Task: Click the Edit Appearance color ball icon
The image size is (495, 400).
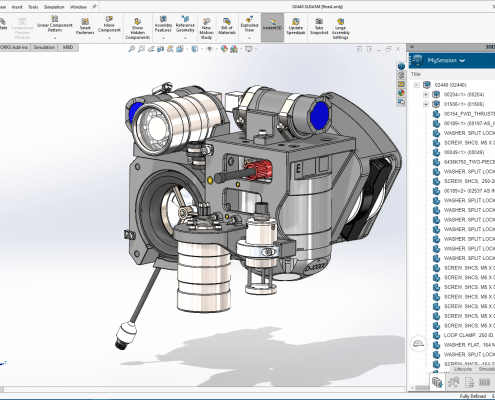Action: click(224, 49)
